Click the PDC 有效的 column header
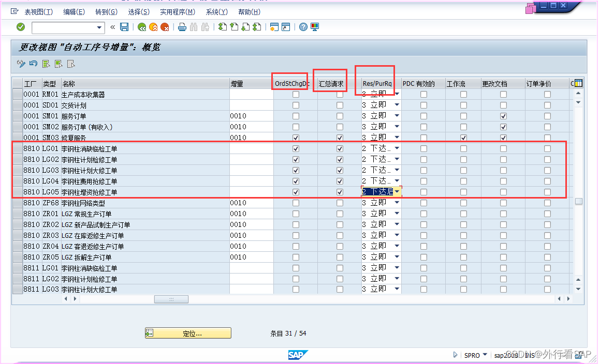The image size is (599, 364). click(x=423, y=84)
